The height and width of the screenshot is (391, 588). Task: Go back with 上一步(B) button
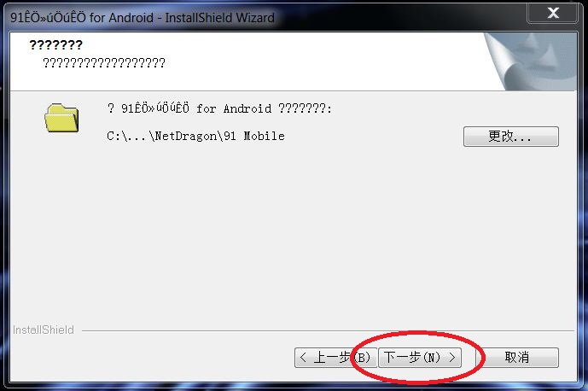(x=335, y=357)
